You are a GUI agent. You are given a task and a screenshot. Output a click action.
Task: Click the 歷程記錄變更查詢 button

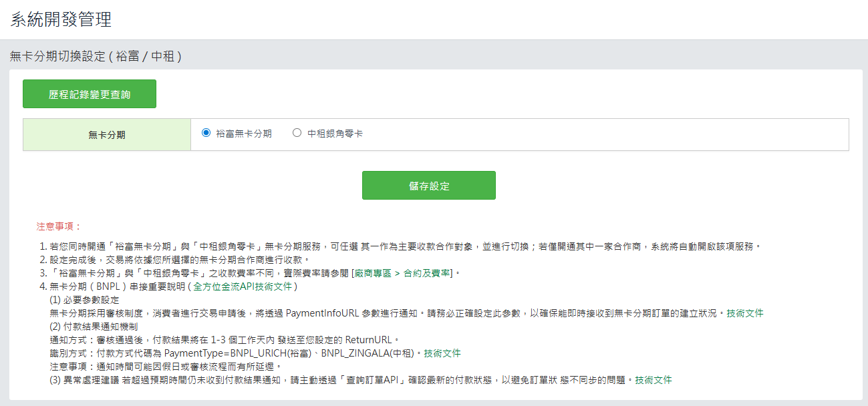point(90,94)
